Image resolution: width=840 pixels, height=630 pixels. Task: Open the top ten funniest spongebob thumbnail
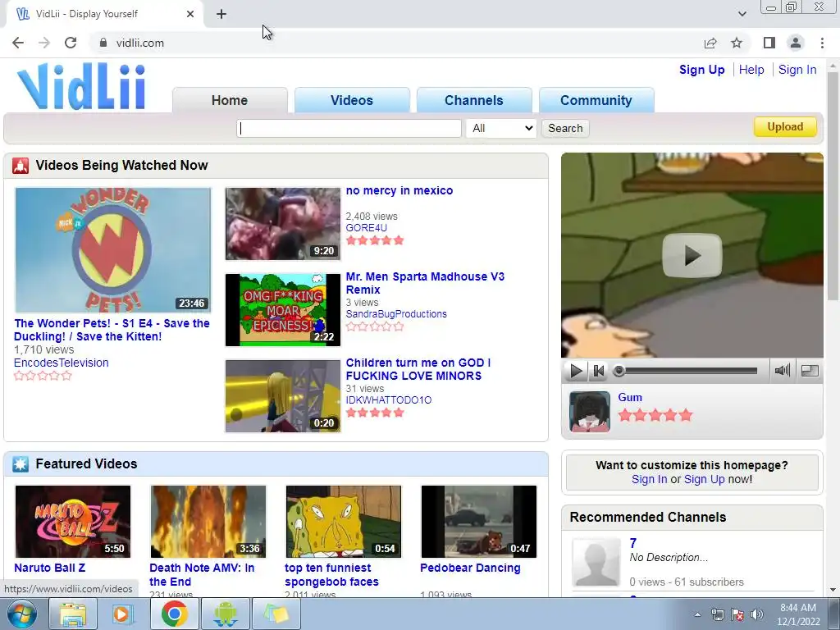(344, 522)
